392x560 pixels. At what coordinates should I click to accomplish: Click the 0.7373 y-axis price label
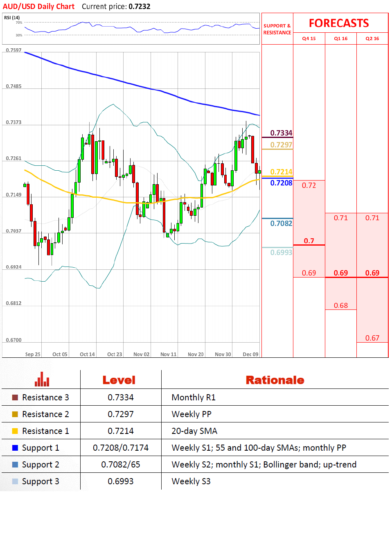tap(14, 122)
